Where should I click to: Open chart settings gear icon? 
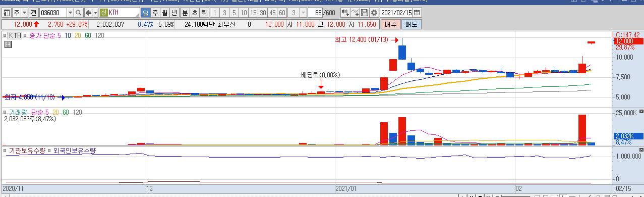[x=374, y=13]
